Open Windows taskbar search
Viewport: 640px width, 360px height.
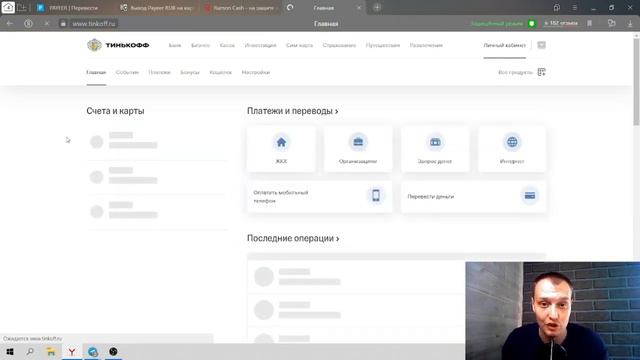tap(30, 351)
